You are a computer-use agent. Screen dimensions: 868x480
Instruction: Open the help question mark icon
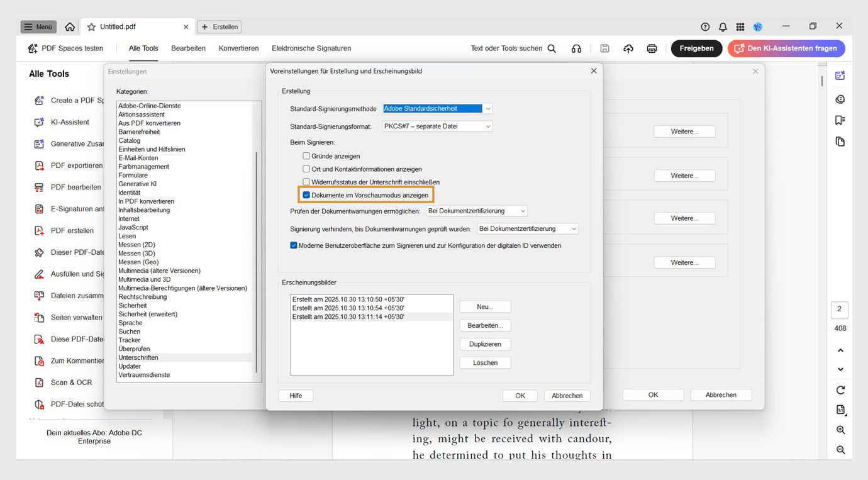(x=705, y=27)
